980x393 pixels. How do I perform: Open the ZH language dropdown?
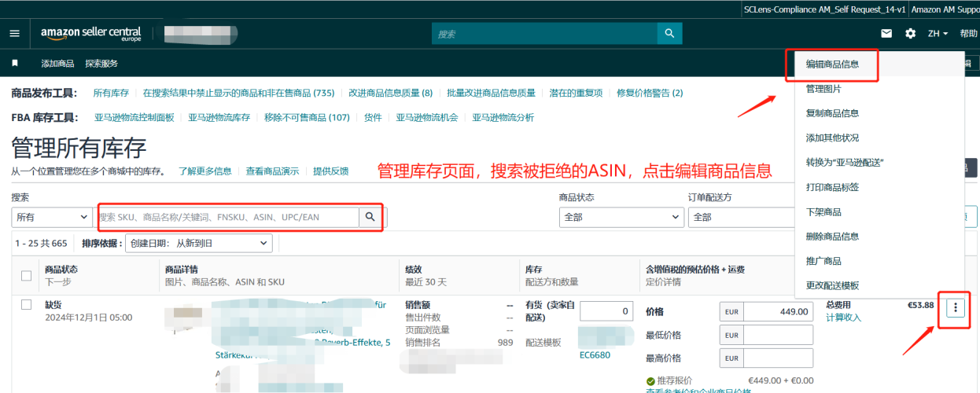[938, 34]
